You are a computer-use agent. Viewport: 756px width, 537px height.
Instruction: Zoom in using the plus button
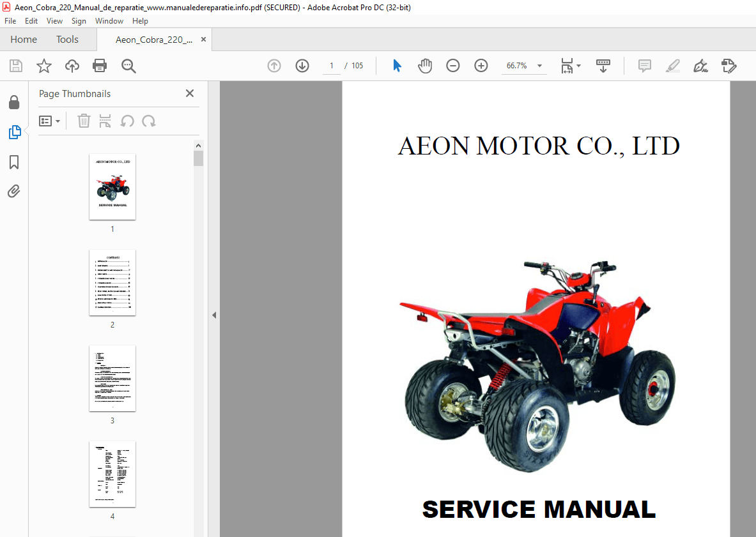(x=481, y=66)
